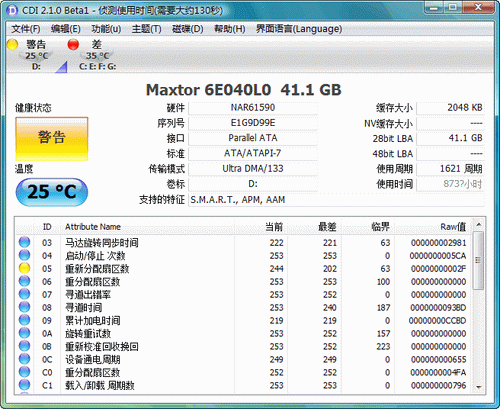Click the power on hours value 873?小时
This screenshot has width=500, height=409.
click(x=450, y=184)
